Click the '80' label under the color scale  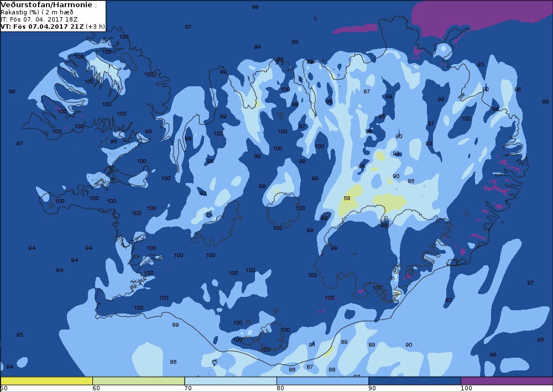coord(280,389)
